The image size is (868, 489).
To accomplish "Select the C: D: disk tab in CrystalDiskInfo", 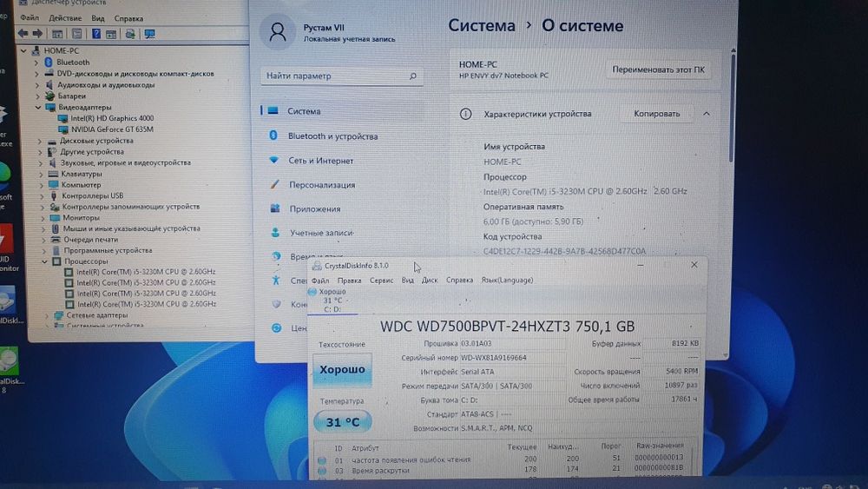I will (x=332, y=301).
